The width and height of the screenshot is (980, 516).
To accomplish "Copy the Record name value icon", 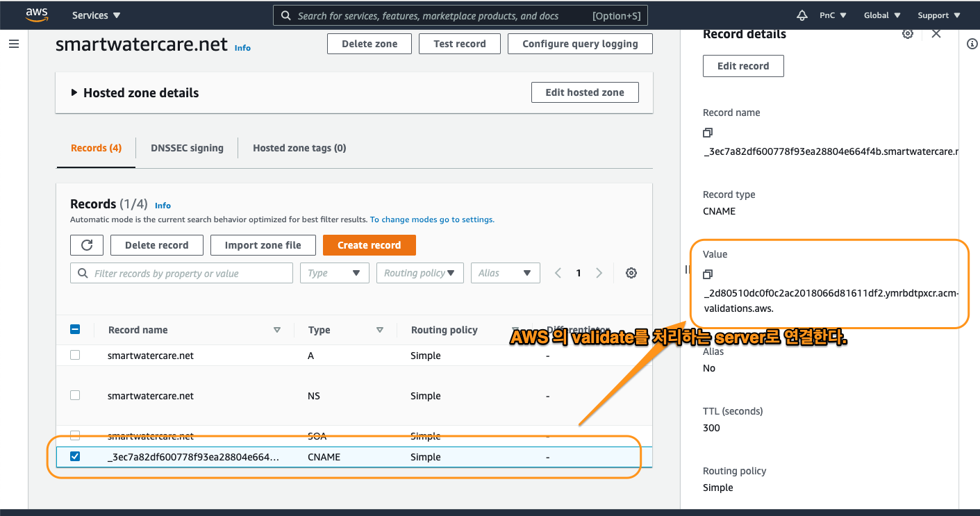I will tap(708, 133).
